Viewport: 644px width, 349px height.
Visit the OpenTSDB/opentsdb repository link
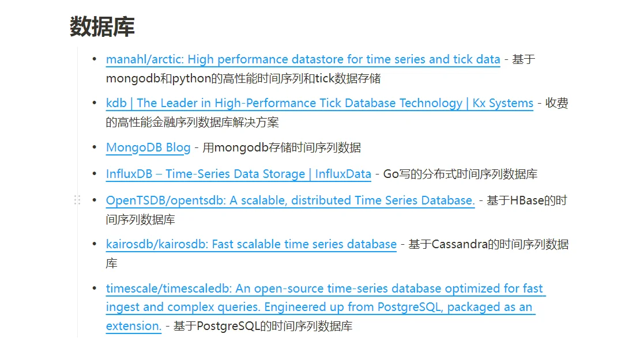click(290, 200)
